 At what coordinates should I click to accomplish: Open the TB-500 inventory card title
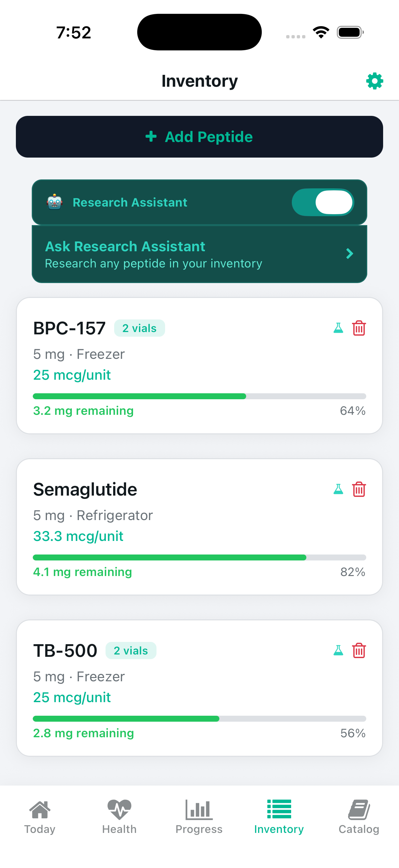(x=65, y=651)
